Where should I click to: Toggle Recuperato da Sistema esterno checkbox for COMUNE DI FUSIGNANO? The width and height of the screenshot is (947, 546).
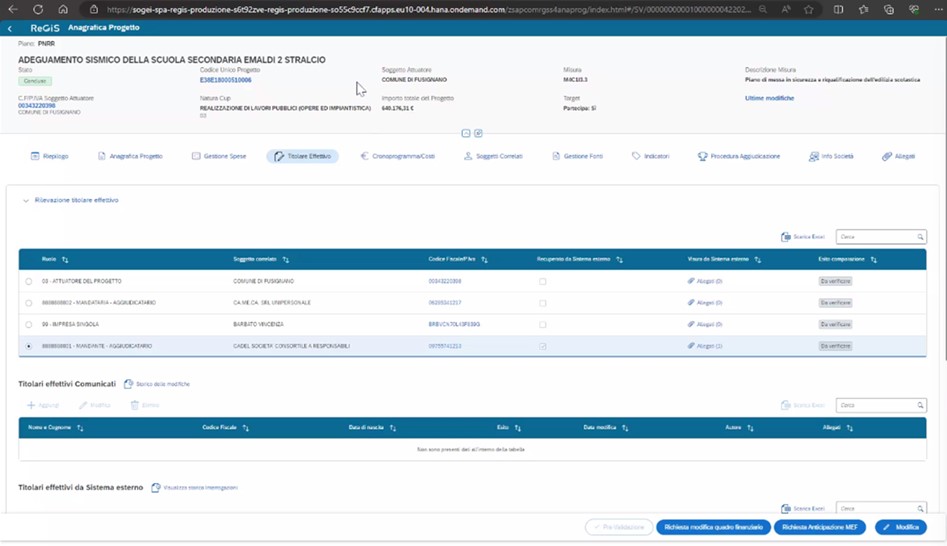pos(543,281)
